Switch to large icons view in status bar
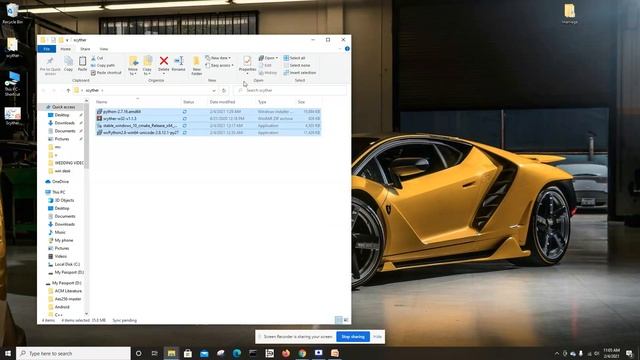The width and height of the screenshot is (640, 360). 345,320
